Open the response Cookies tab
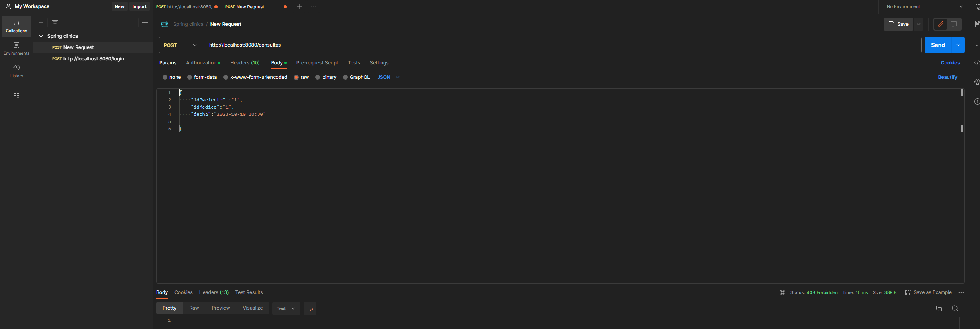This screenshot has height=329, width=980. 184,292
